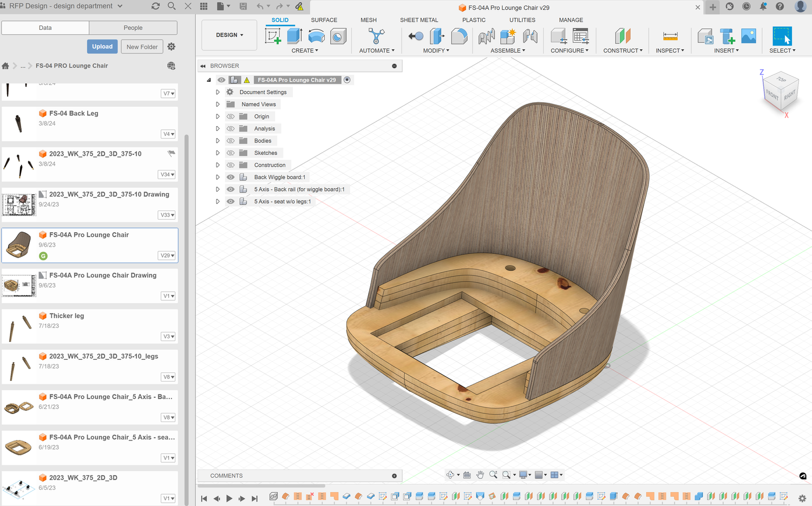Image resolution: width=812 pixels, height=506 pixels.
Task: Click the Measure tool under Inspect
Action: pos(670,36)
